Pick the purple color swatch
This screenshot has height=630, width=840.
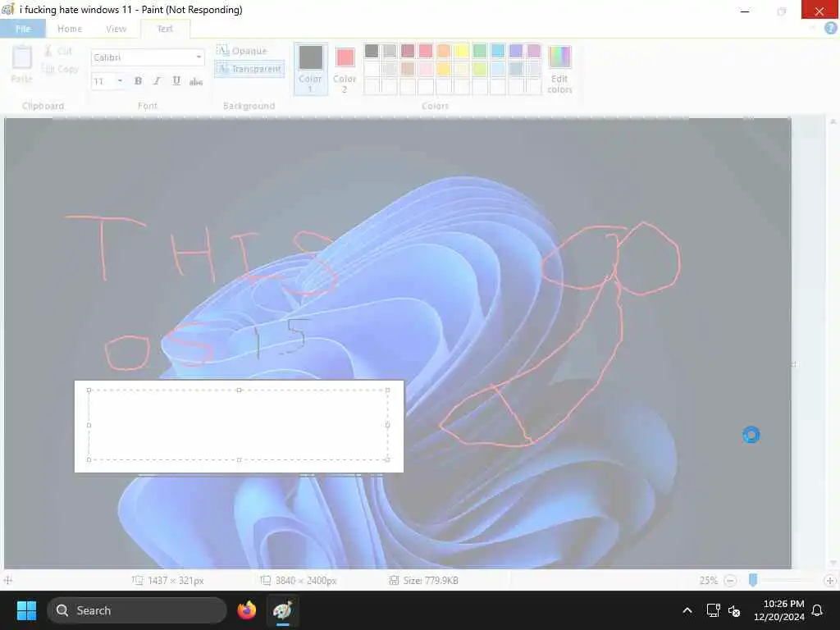coord(534,50)
